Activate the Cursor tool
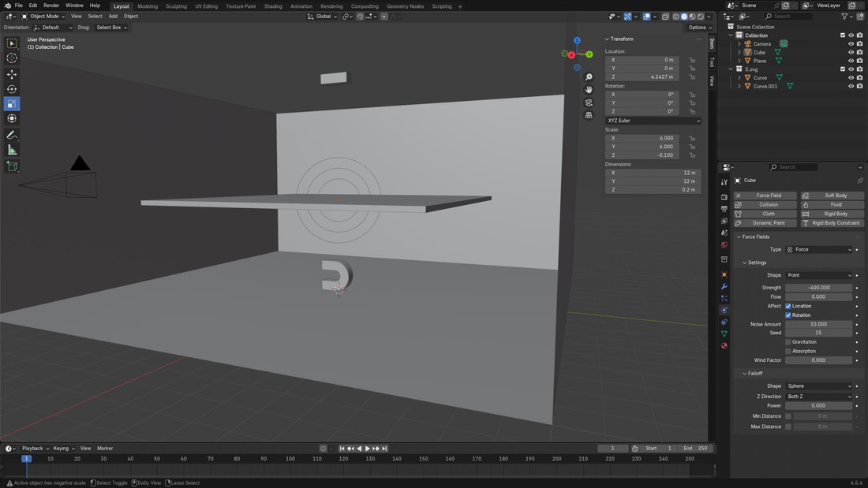 [x=12, y=58]
